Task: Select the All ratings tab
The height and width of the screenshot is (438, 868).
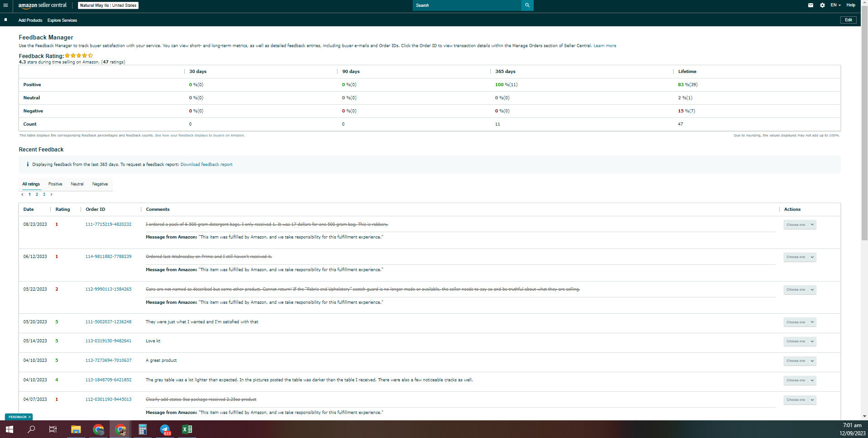Action: (x=31, y=184)
